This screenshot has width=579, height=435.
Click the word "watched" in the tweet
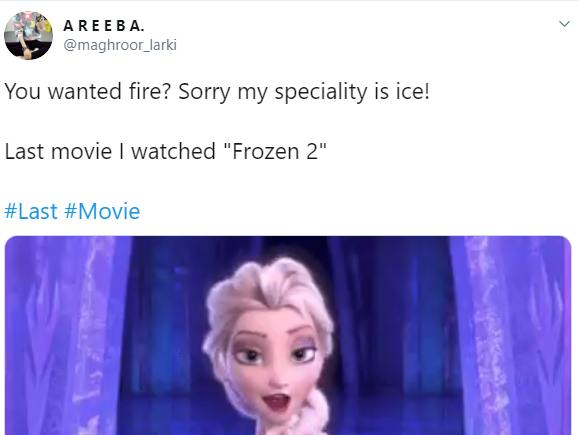pyautogui.click(x=174, y=151)
